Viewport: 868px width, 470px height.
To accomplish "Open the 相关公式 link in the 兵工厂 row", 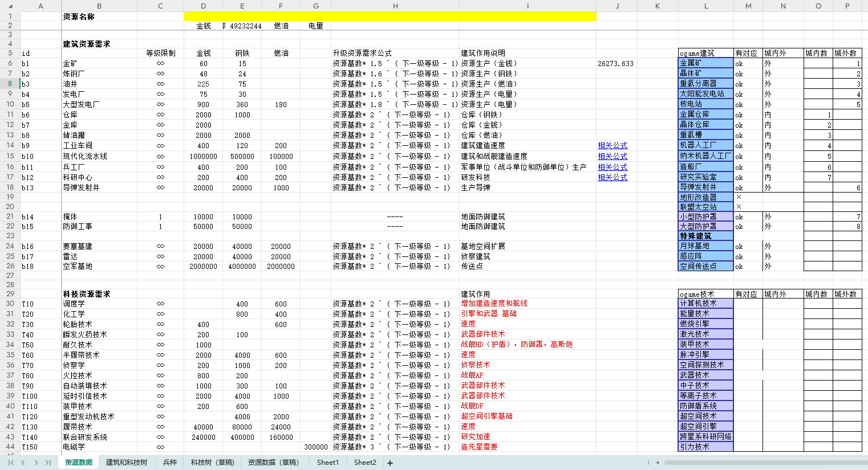I will tap(613, 167).
